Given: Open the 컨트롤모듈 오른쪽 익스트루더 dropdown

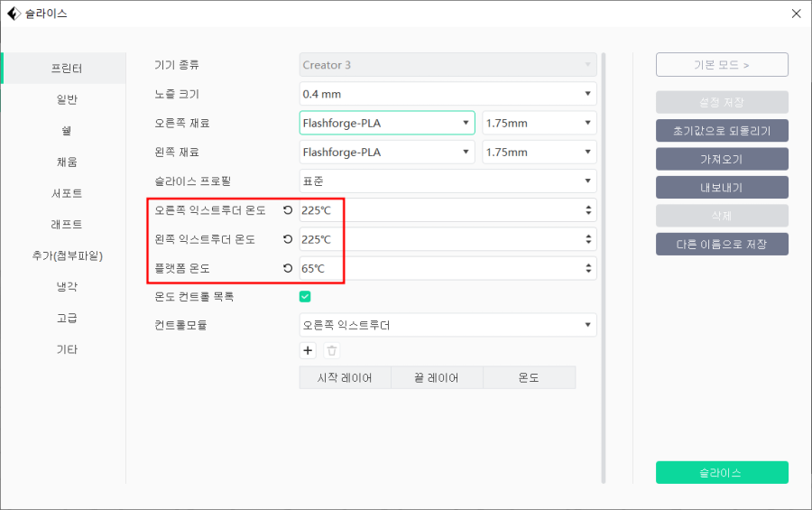Looking at the screenshot, I should coord(448,325).
